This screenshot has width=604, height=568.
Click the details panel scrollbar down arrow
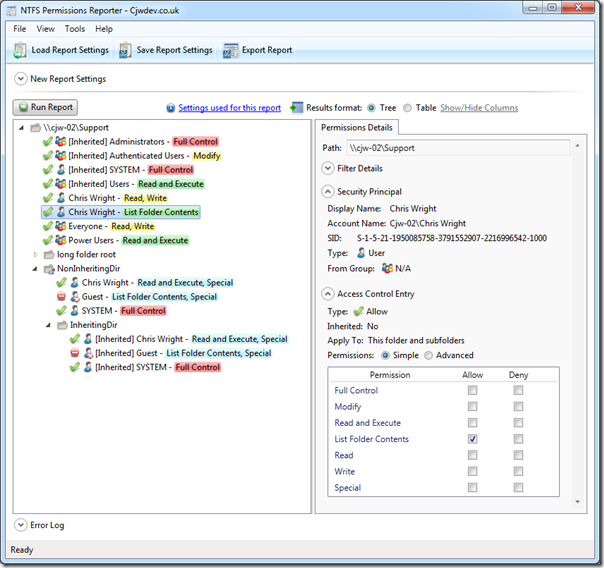point(578,502)
